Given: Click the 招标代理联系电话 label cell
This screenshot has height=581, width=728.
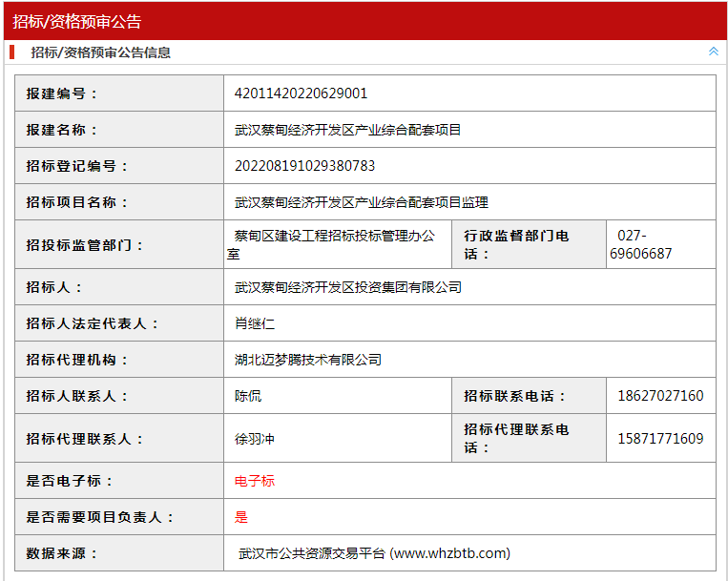Looking at the screenshot, I should pyautogui.click(x=529, y=438).
